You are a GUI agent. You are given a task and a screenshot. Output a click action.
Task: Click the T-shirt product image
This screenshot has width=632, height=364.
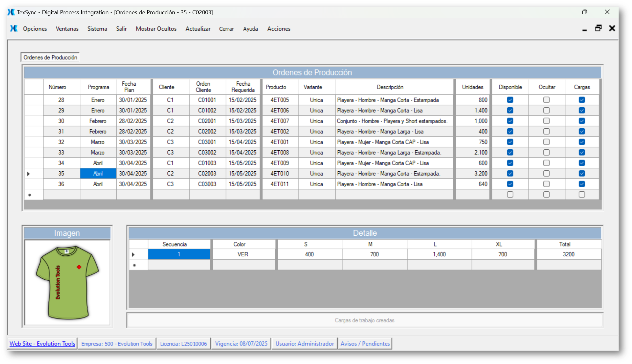(x=67, y=282)
